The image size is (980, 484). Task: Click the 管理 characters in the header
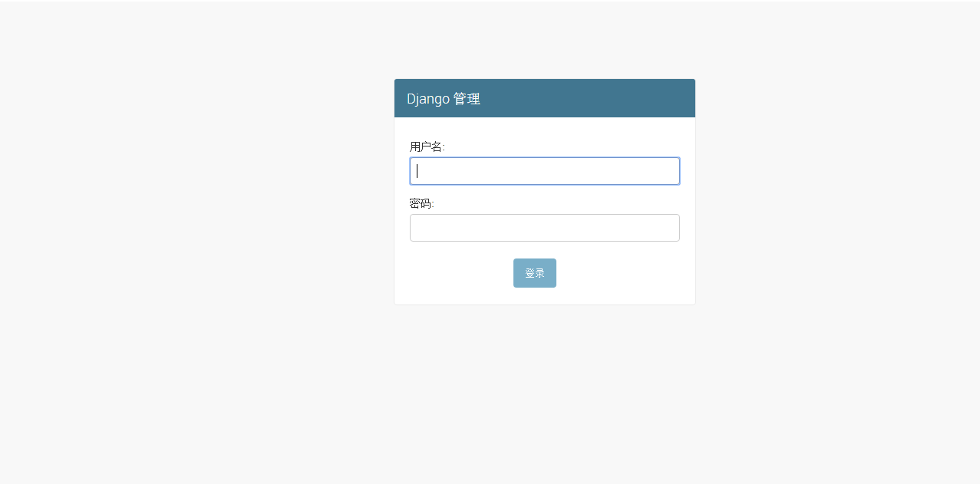[467, 99]
